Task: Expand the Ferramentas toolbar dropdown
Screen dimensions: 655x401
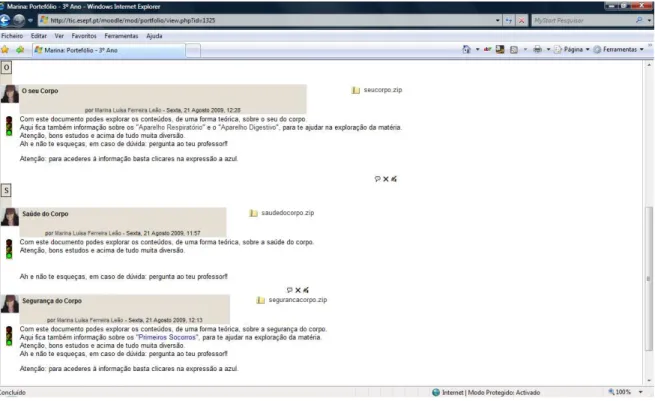Action: click(x=642, y=49)
